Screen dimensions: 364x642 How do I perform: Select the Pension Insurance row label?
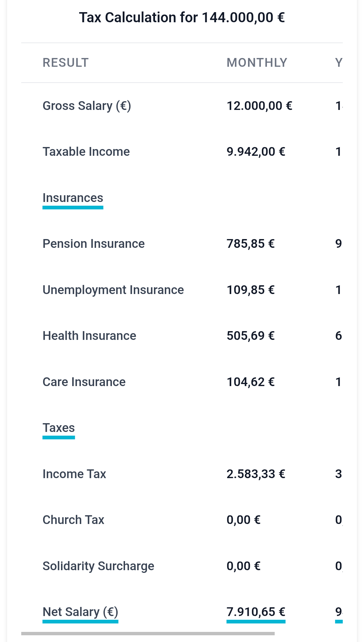pos(93,244)
